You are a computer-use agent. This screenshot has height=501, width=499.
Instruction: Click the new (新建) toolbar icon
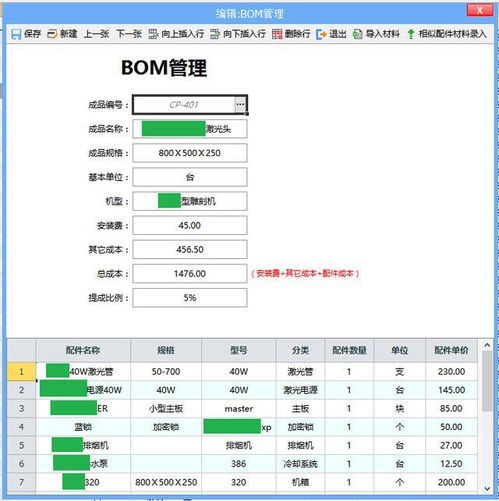pos(52,34)
